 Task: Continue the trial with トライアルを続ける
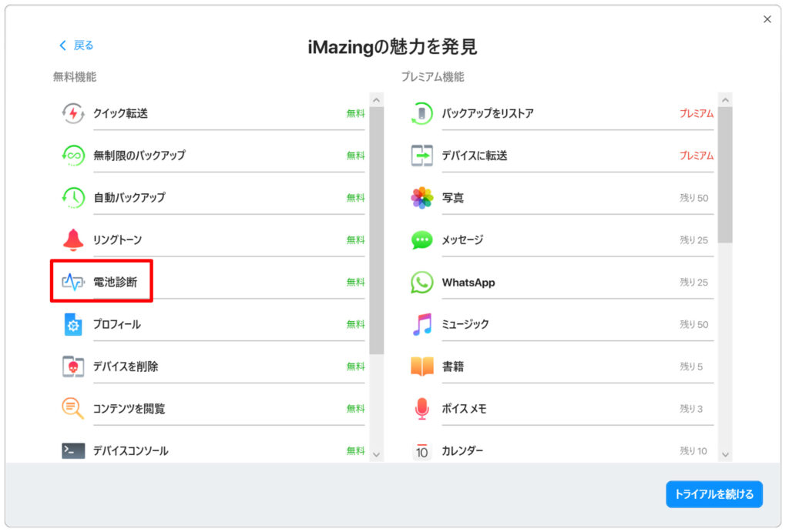[x=713, y=494]
